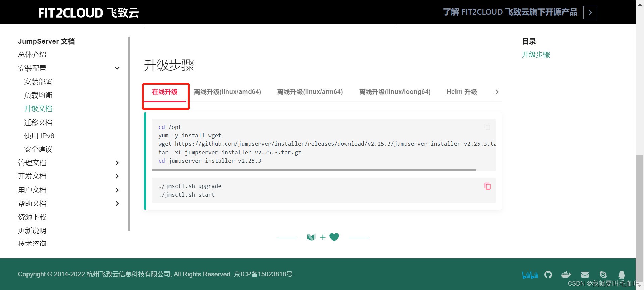The height and width of the screenshot is (290, 644).
Task: Click the 'yum -y install wget' line
Action: pos(190,135)
